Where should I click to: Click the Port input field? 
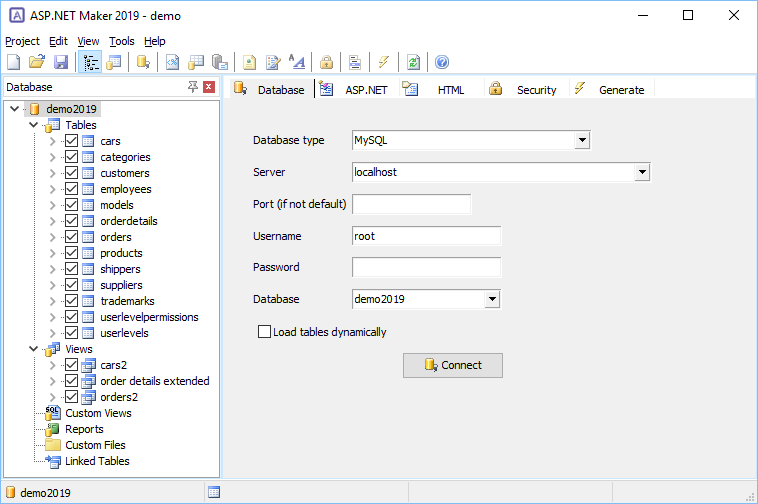(411, 204)
